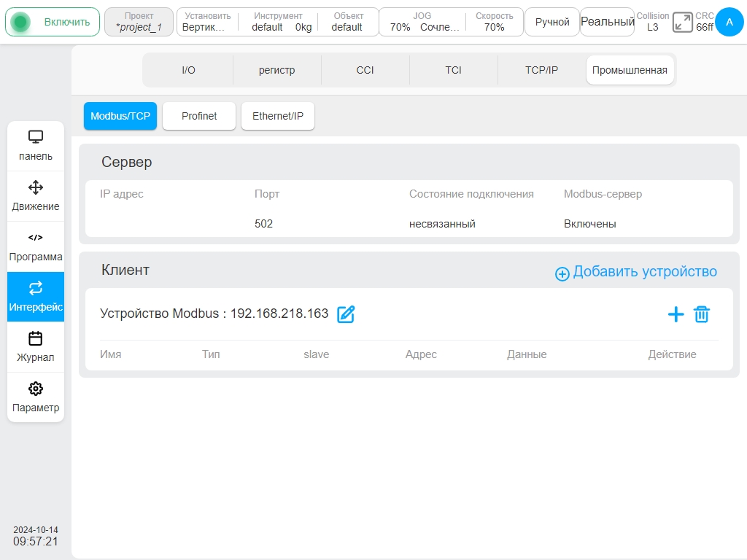Open the Журнал sidebar section

[36, 347]
